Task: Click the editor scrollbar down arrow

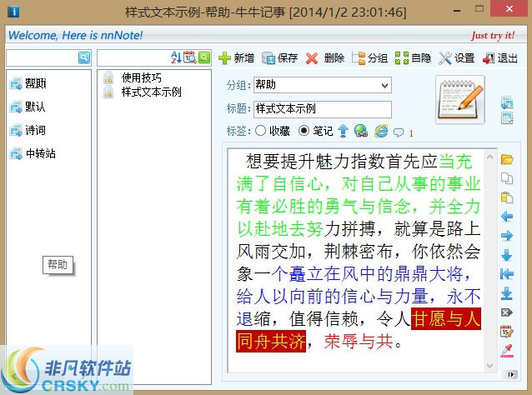Action: [489, 365]
